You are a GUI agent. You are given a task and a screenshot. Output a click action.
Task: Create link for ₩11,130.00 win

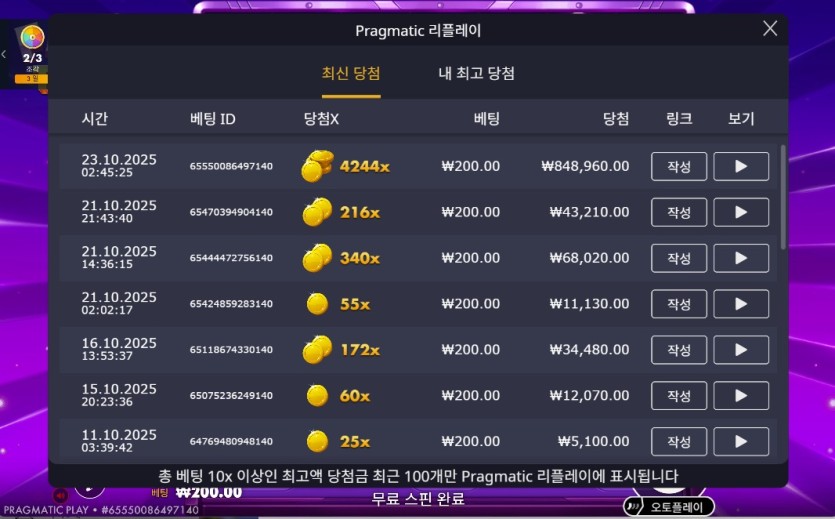[679, 304]
